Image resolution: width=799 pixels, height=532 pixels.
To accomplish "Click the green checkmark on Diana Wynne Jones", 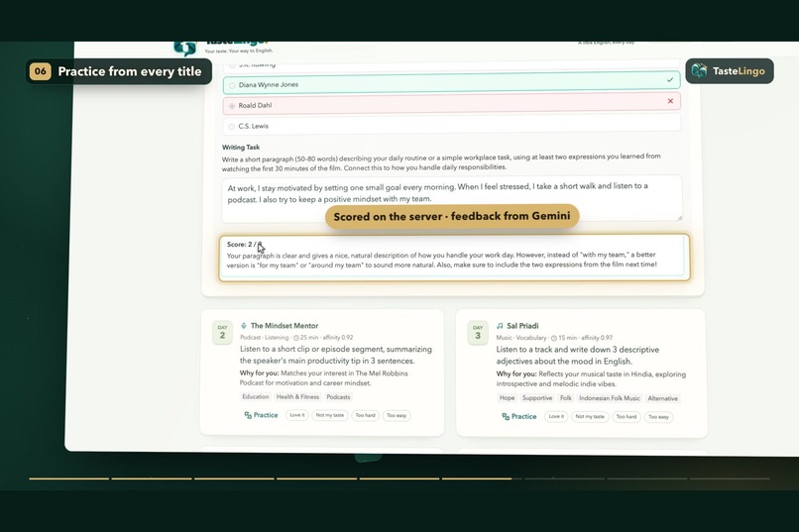I will pos(669,80).
